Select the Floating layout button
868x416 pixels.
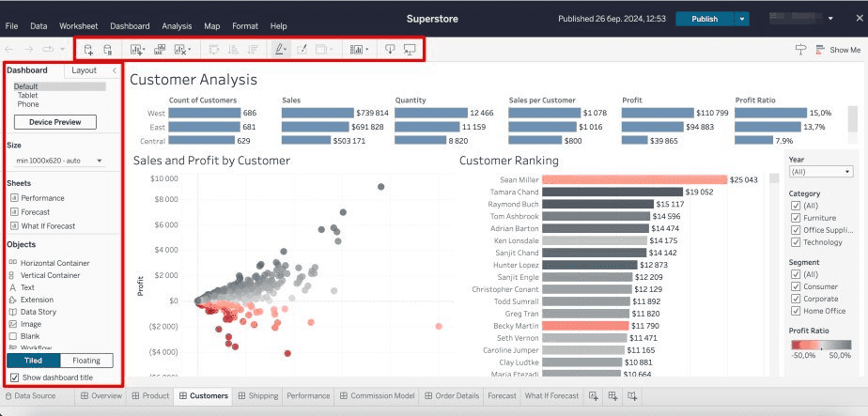point(86,361)
